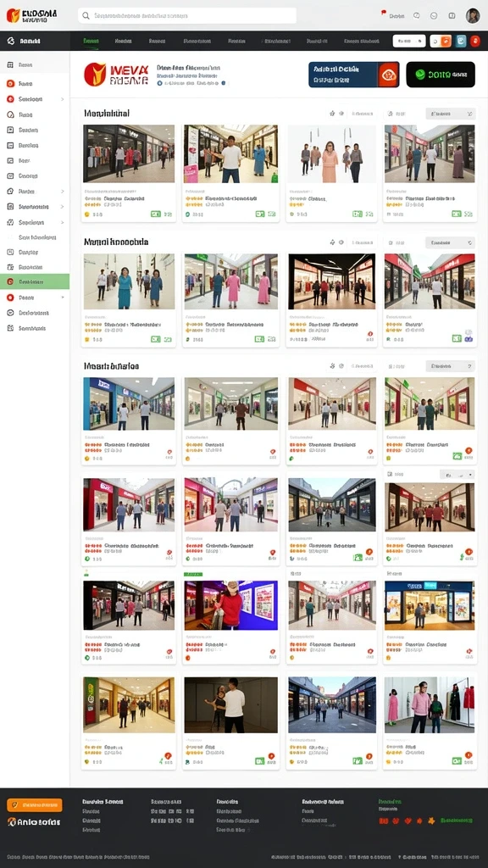Click the red circular icon in the dark navigation bar

pos(474,41)
